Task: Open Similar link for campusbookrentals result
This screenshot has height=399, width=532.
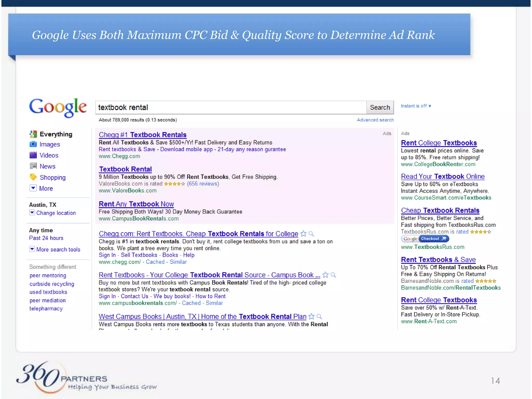Action: click(x=214, y=303)
